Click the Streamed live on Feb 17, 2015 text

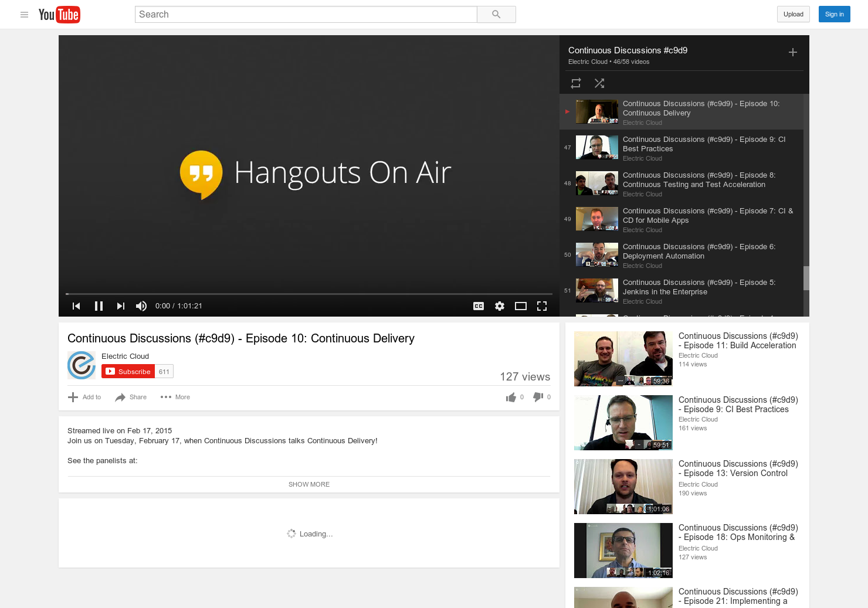pos(120,430)
